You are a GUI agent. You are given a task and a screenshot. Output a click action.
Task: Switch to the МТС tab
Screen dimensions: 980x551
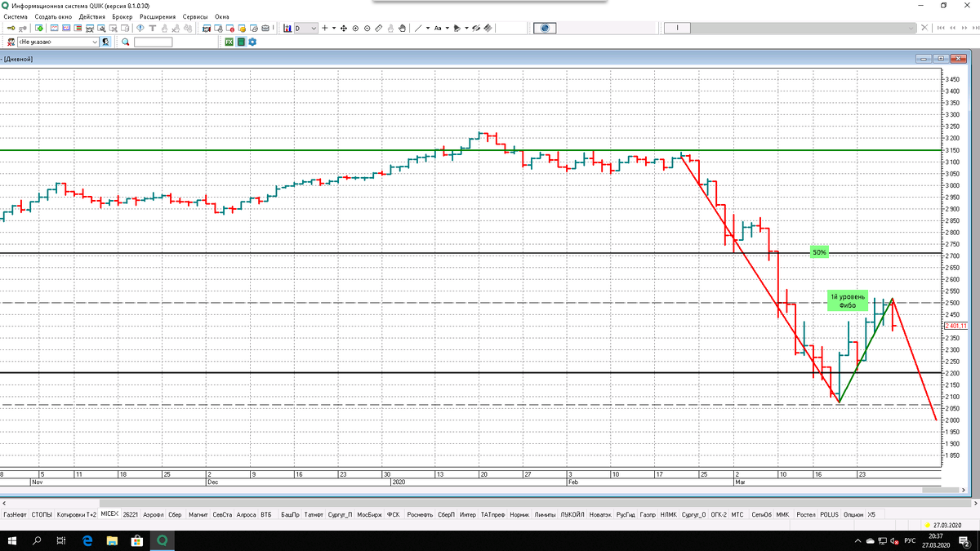pyautogui.click(x=737, y=515)
